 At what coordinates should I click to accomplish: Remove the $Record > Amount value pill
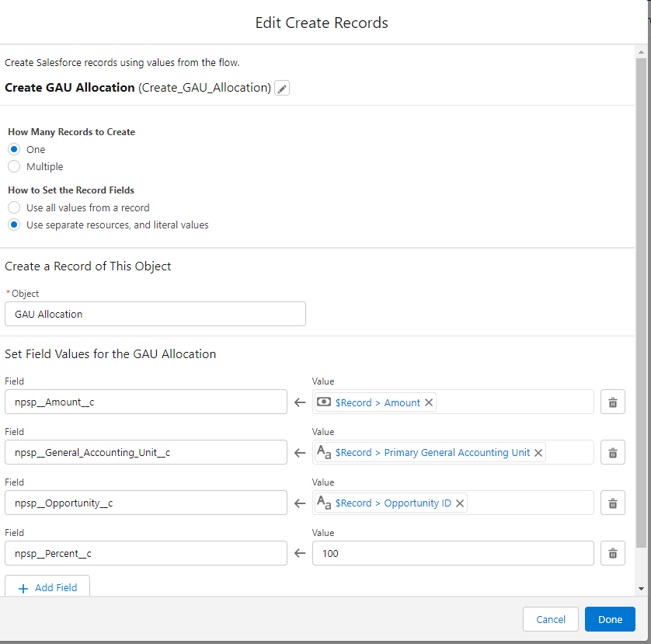429,402
